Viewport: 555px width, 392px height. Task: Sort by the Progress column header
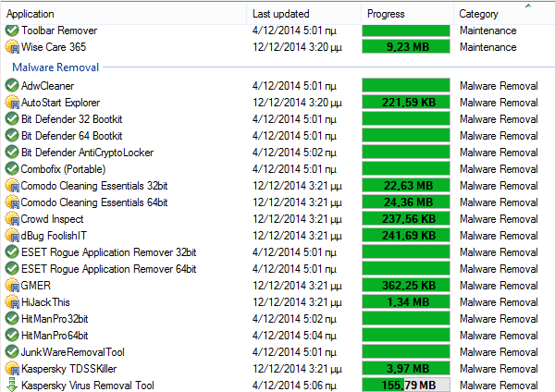tap(407, 14)
